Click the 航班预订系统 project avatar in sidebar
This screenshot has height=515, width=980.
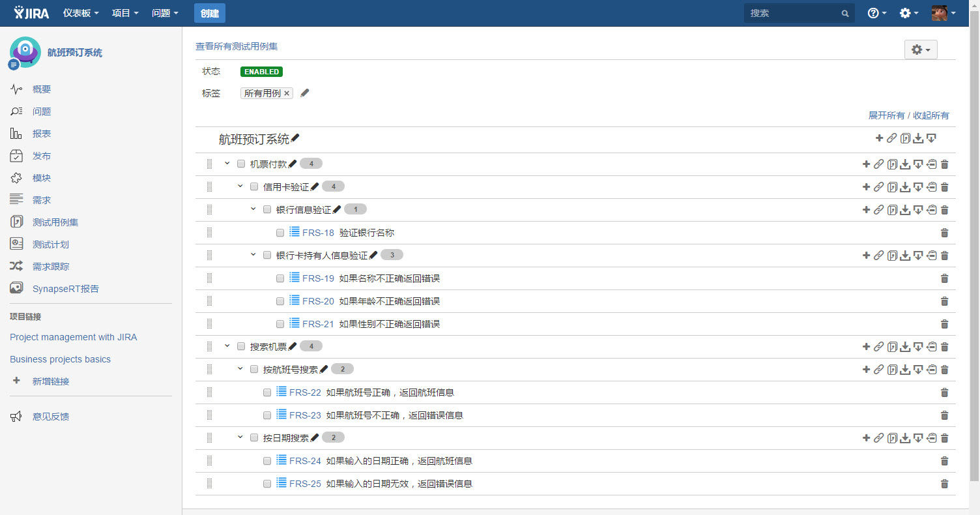click(x=25, y=52)
